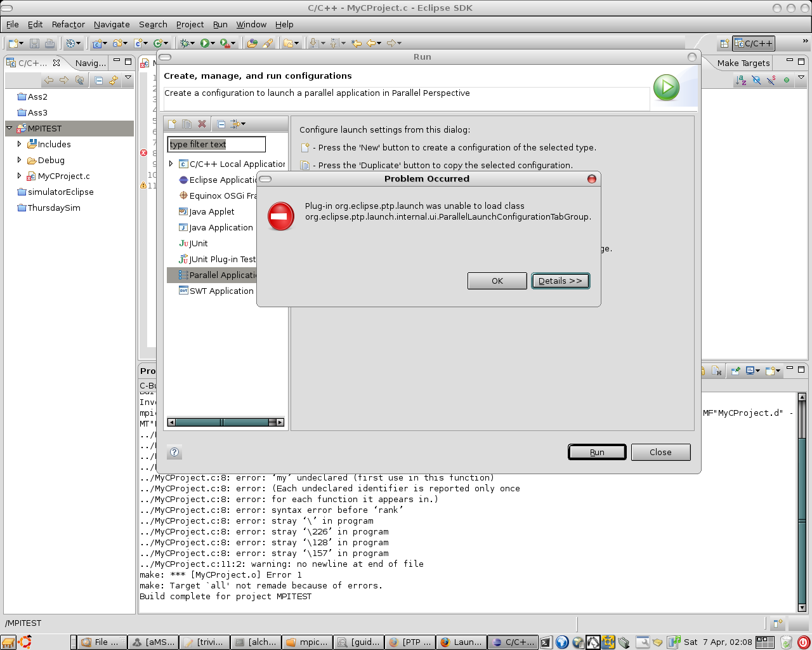
Task: Select Eclipse Application configuration type
Action: tap(218, 180)
